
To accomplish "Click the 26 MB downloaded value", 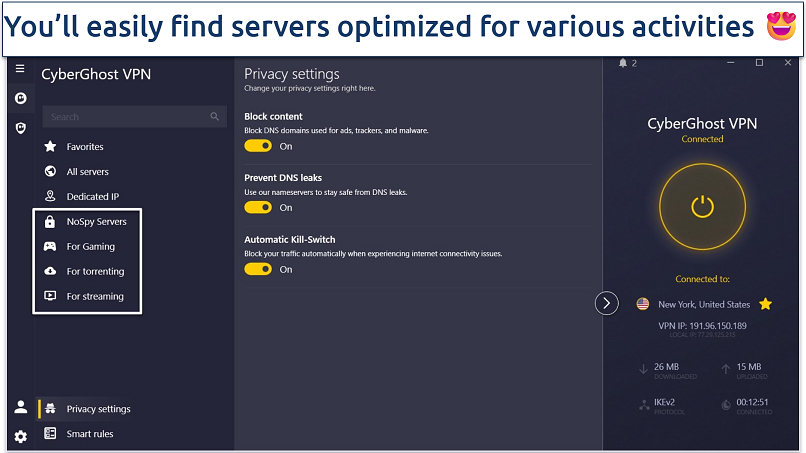I will coord(666,367).
